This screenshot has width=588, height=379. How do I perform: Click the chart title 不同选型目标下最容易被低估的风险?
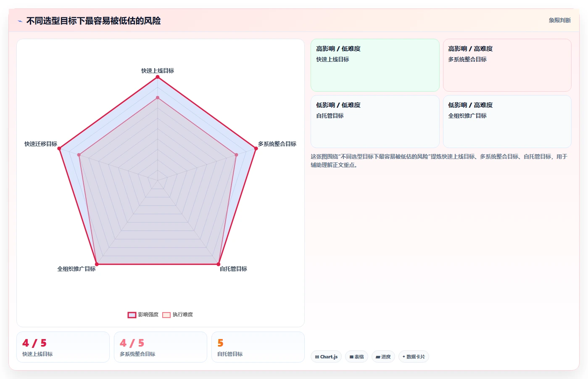(x=94, y=21)
